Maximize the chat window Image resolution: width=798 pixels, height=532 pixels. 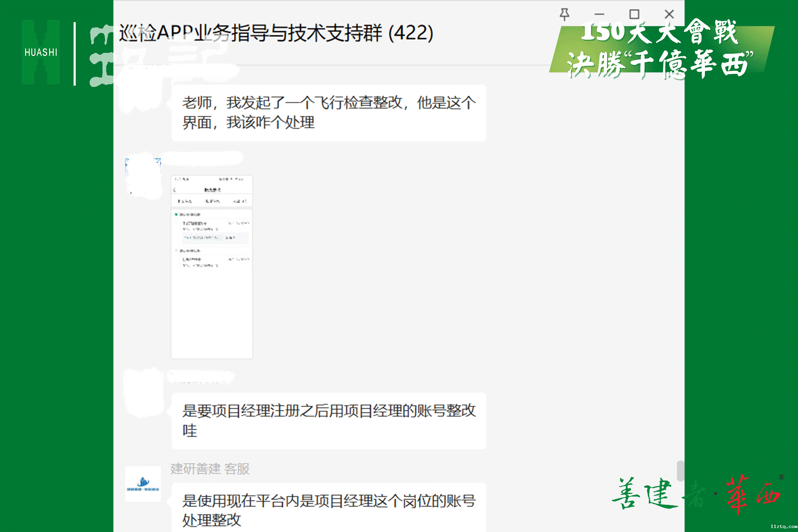[x=634, y=14]
